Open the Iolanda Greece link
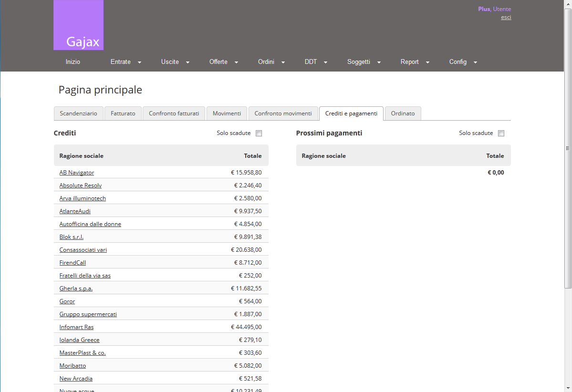This screenshot has width=572, height=392. (x=80, y=340)
